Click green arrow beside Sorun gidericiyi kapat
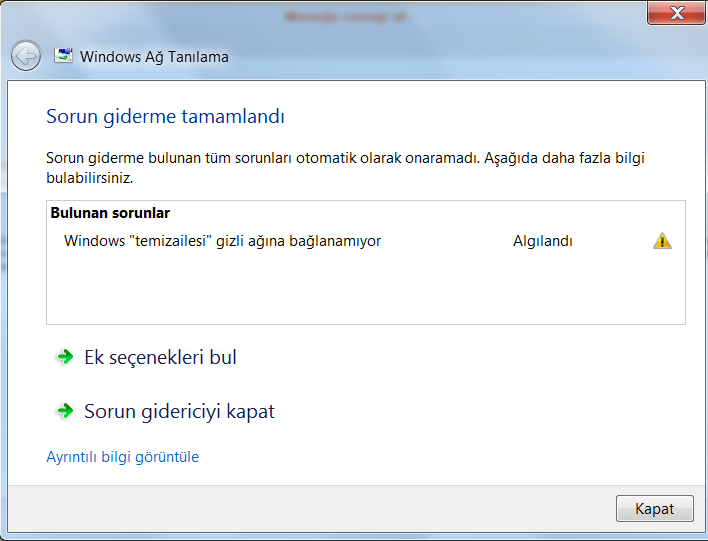The width and height of the screenshot is (708, 541). pos(65,411)
